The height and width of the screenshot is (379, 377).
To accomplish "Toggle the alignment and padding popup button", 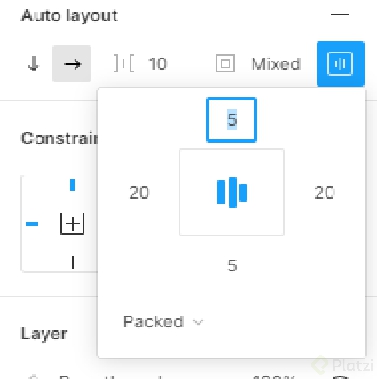I will tap(341, 64).
